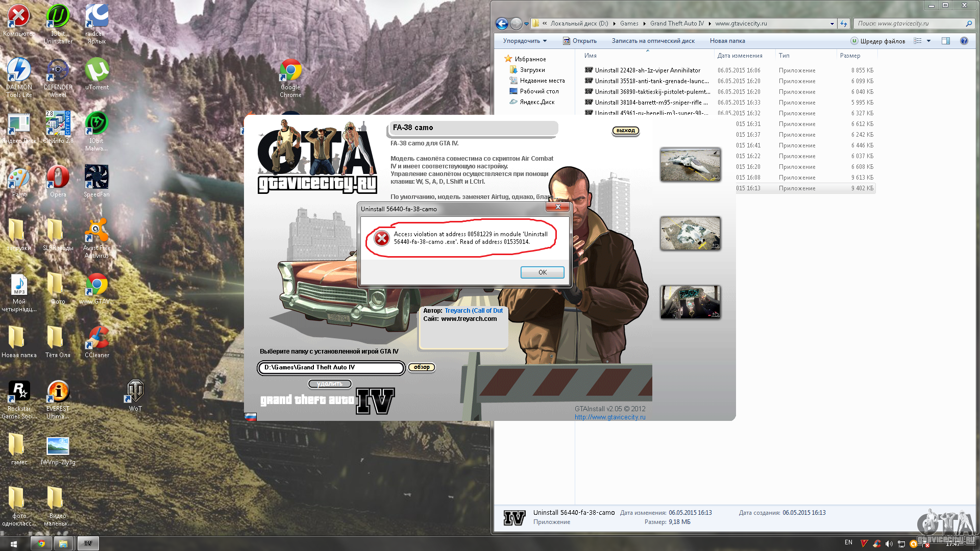The width and height of the screenshot is (980, 551).
Task: Launch EVEREST Ultimate shortcut
Action: [x=58, y=399]
